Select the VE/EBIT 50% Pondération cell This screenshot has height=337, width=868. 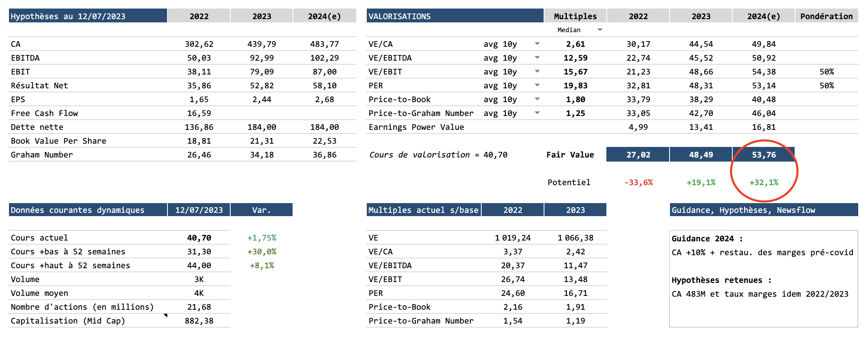pos(826,72)
